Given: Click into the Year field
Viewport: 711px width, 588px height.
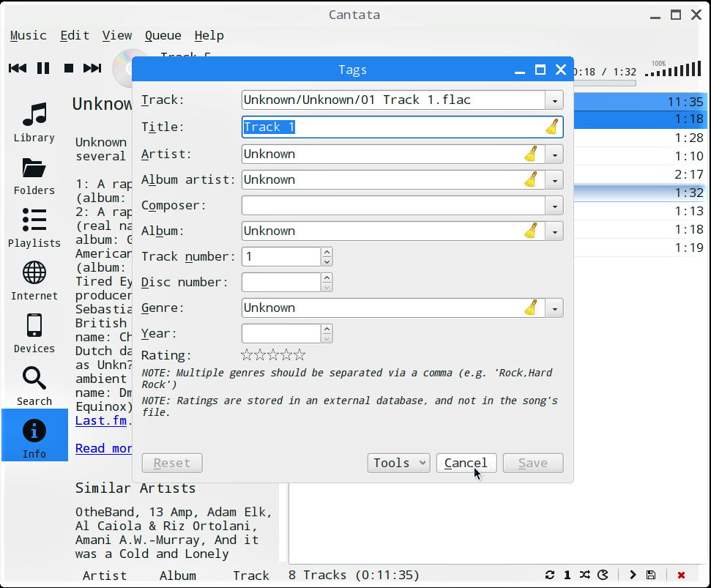Looking at the screenshot, I should pyautogui.click(x=282, y=334).
